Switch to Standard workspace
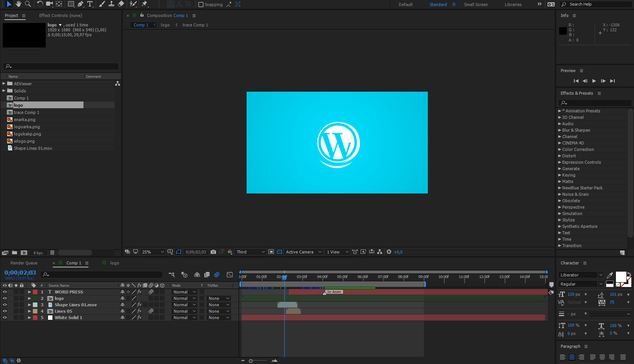This screenshot has height=364, width=634. click(x=438, y=5)
